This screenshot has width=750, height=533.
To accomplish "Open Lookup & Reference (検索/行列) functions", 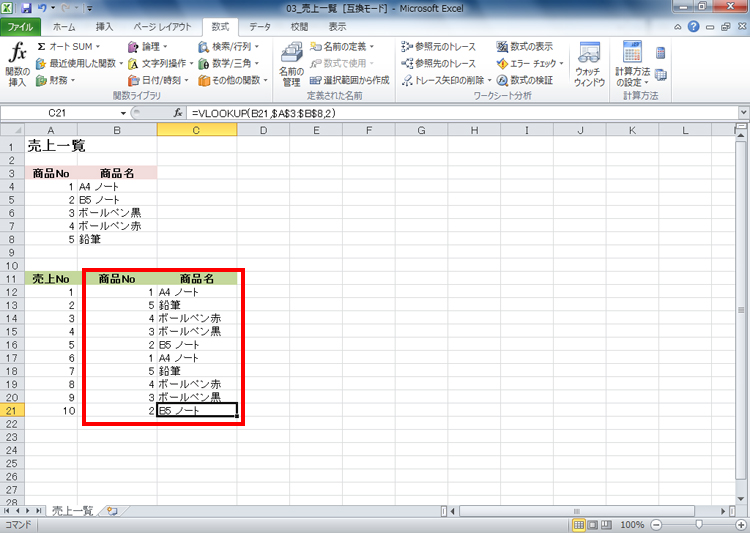I will coord(229,47).
